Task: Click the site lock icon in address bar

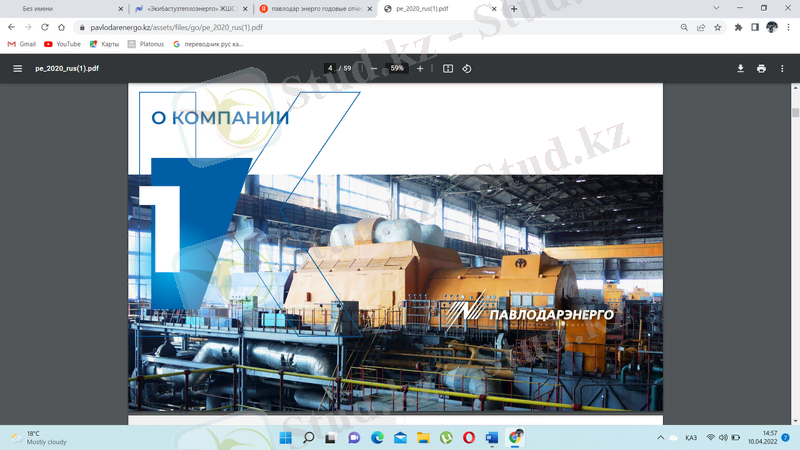Action: tap(82, 28)
